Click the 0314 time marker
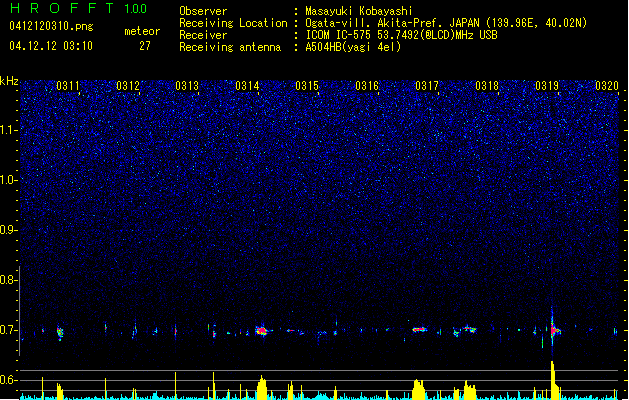The image size is (629, 400). click(x=247, y=86)
